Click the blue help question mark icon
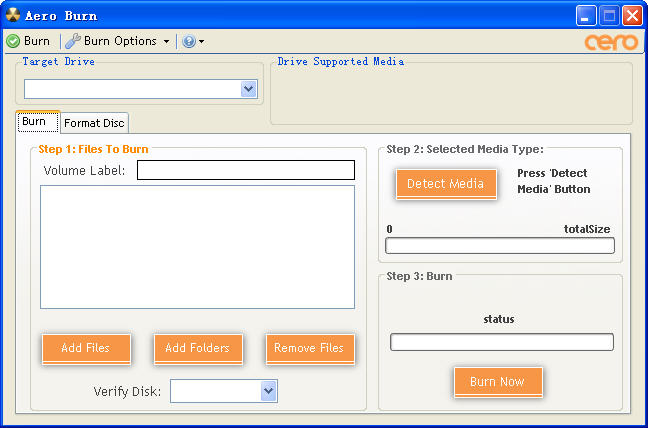The image size is (648, 428). coord(188,41)
